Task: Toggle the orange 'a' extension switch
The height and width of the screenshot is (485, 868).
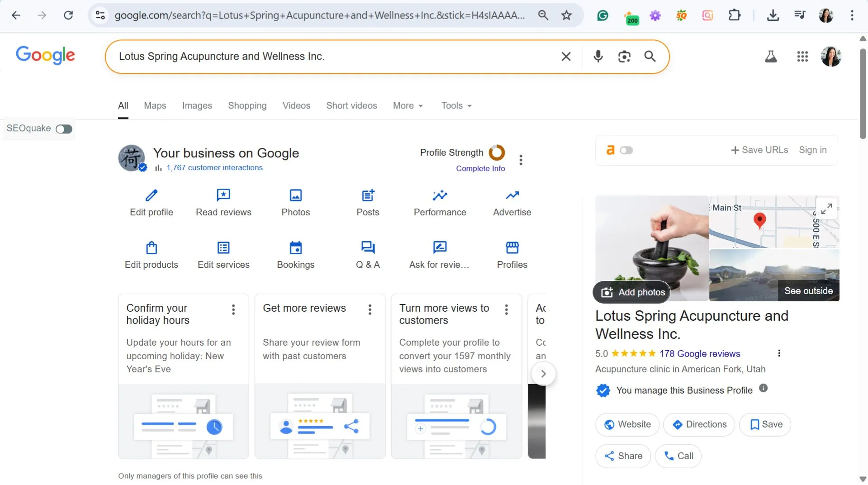Action: [x=626, y=150]
